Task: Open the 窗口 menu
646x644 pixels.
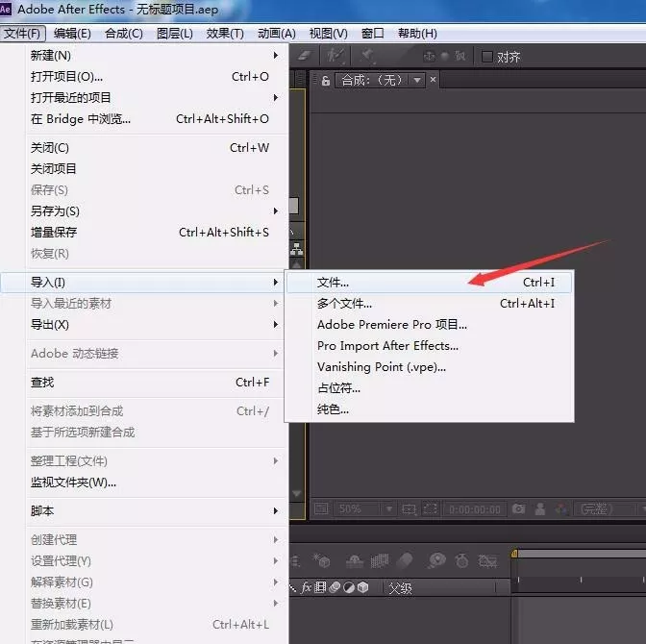Action: click(x=372, y=34)
